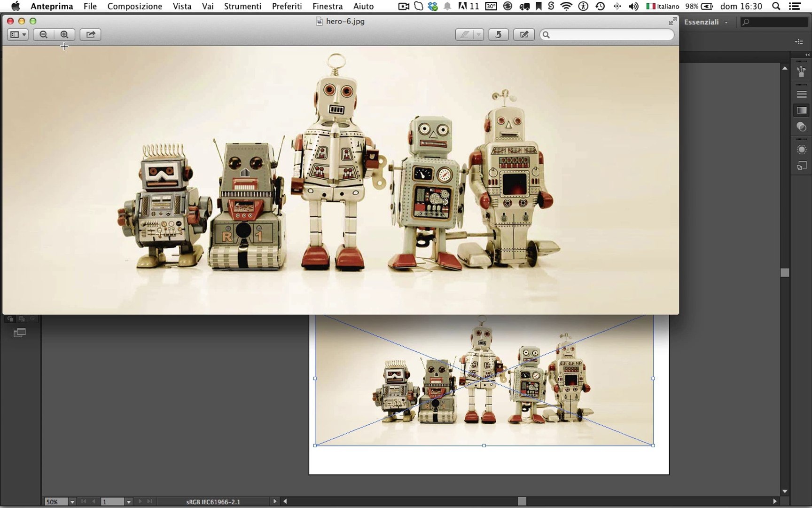
Task: Click the Share button in Preview toolbar
Action: pos(90,34)
